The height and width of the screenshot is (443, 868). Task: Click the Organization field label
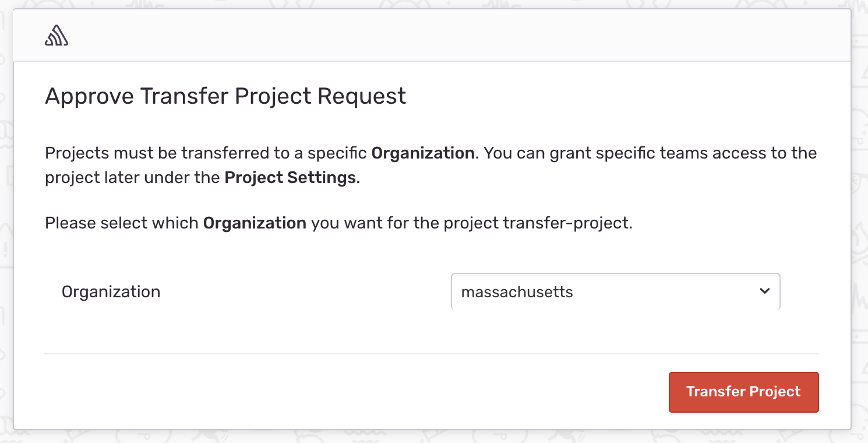111,291
